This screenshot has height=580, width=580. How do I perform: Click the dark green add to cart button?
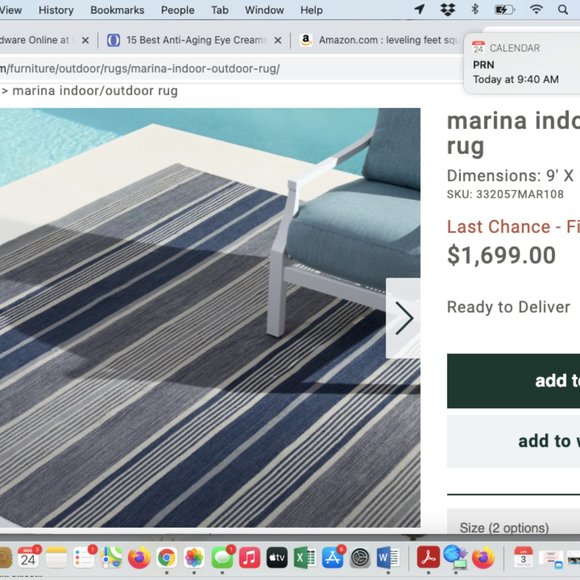click(x=513, y=381)
